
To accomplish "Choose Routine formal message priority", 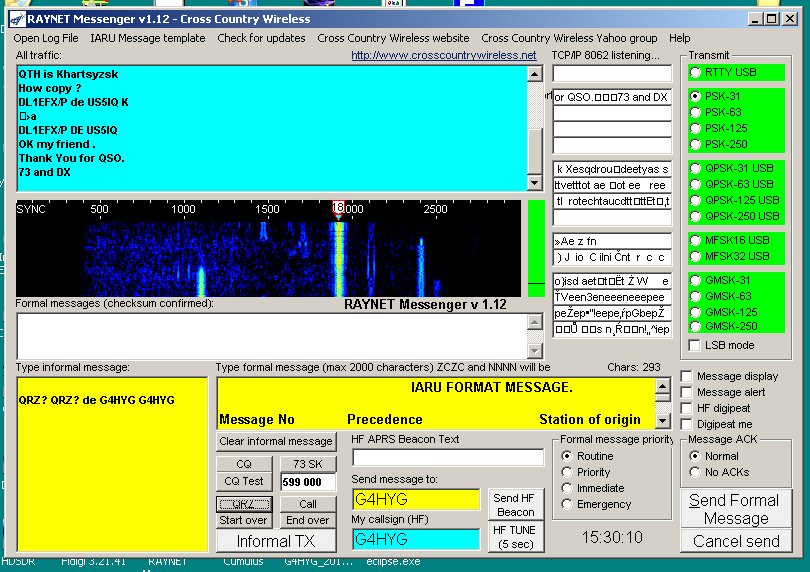I will (567, 456).
